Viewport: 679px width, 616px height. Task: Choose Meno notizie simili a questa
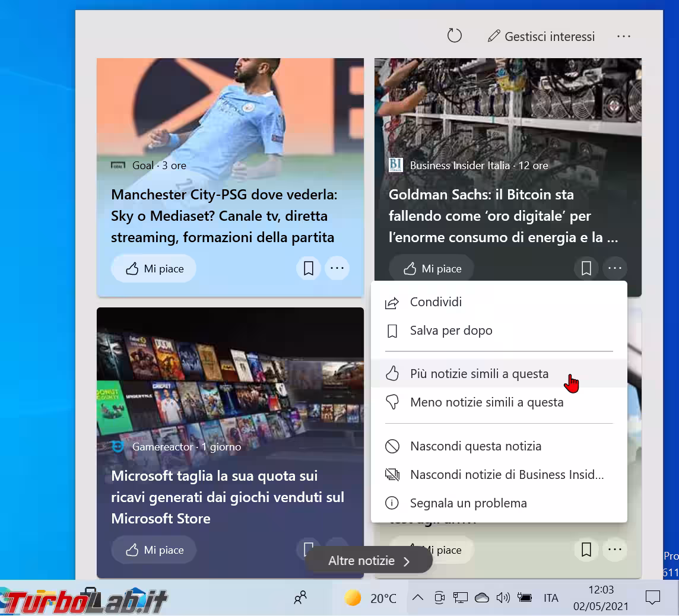pyautogui.click(x=486, y=402)
